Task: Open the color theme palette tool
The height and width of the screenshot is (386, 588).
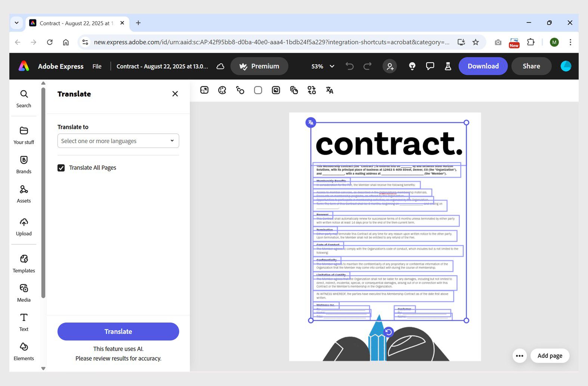Action: click(222, 90)
